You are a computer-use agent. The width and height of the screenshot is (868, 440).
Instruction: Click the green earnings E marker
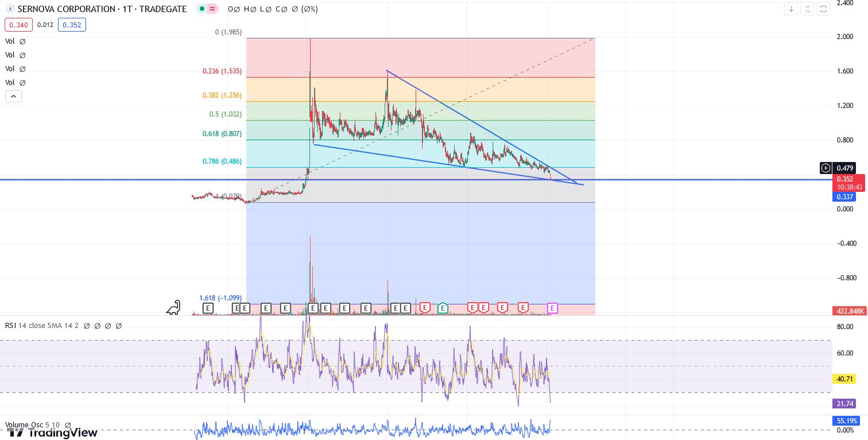[443, 308]
